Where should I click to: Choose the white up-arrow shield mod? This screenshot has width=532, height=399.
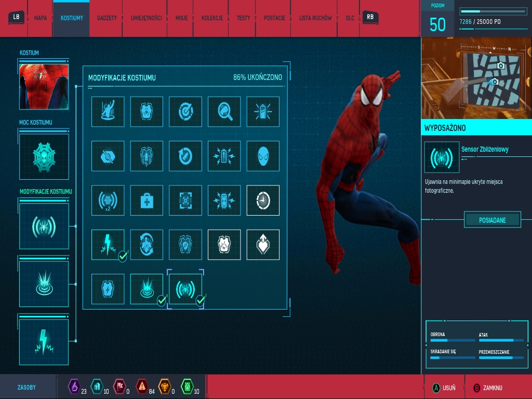point(263,245)
